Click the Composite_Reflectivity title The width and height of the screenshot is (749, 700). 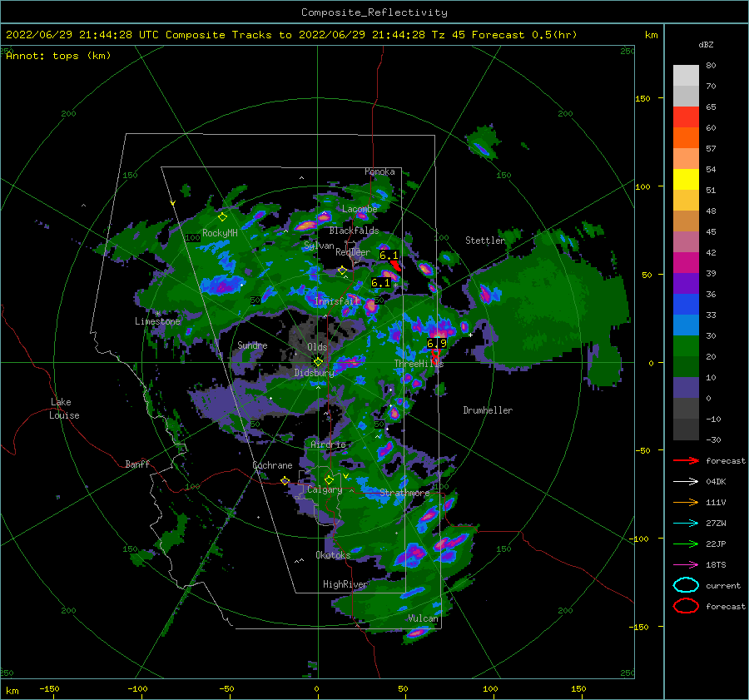[374, 12]
